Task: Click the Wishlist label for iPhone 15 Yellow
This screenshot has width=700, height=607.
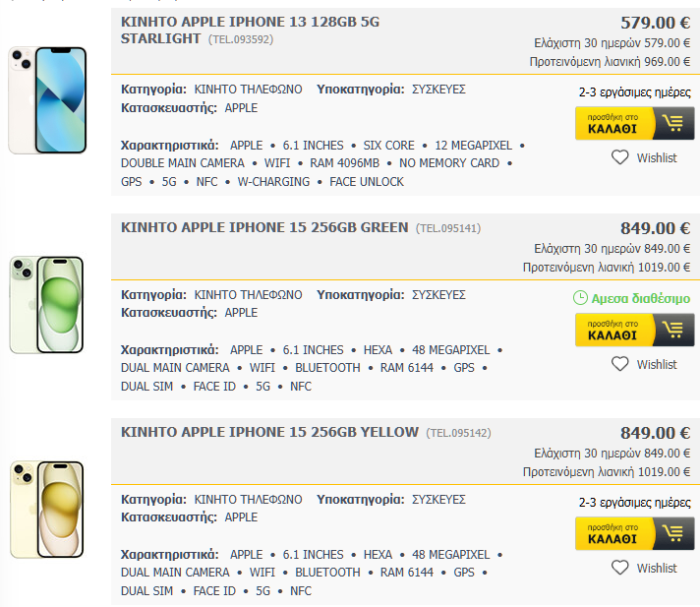Action: [657, 568]
